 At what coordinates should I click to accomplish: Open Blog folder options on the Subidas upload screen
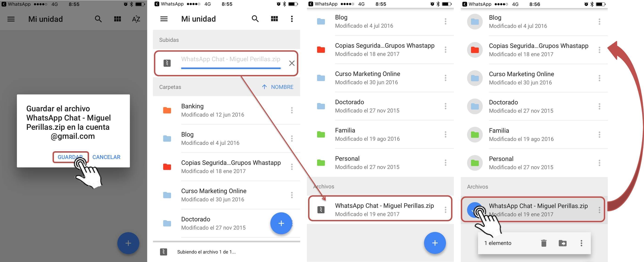292,138
